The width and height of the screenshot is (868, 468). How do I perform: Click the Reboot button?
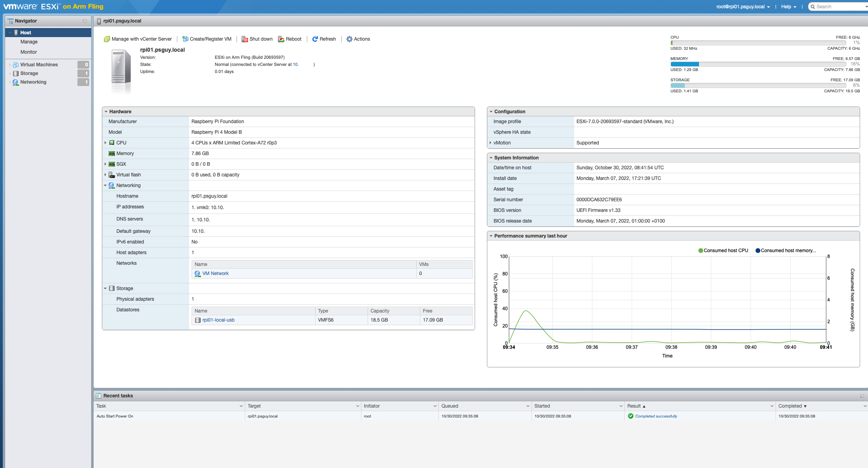click(290, 39)
